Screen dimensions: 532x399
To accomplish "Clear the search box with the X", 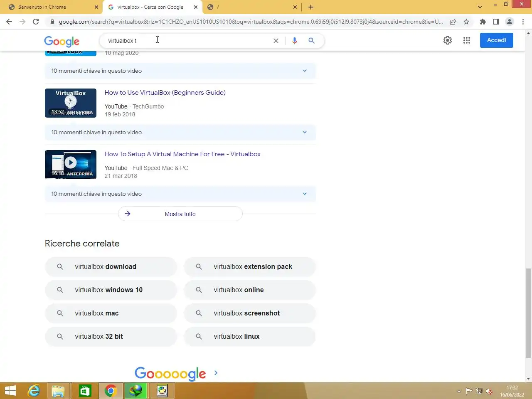I will [x=276, y=41].
